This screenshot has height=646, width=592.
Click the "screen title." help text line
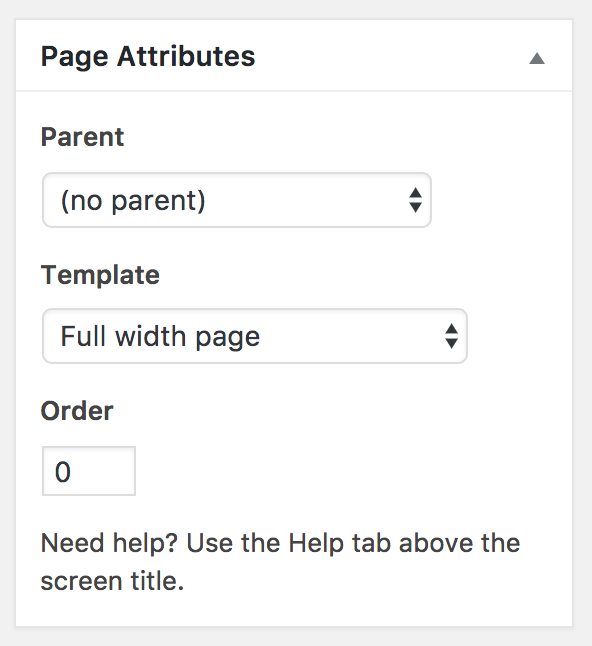coord(112,581)
